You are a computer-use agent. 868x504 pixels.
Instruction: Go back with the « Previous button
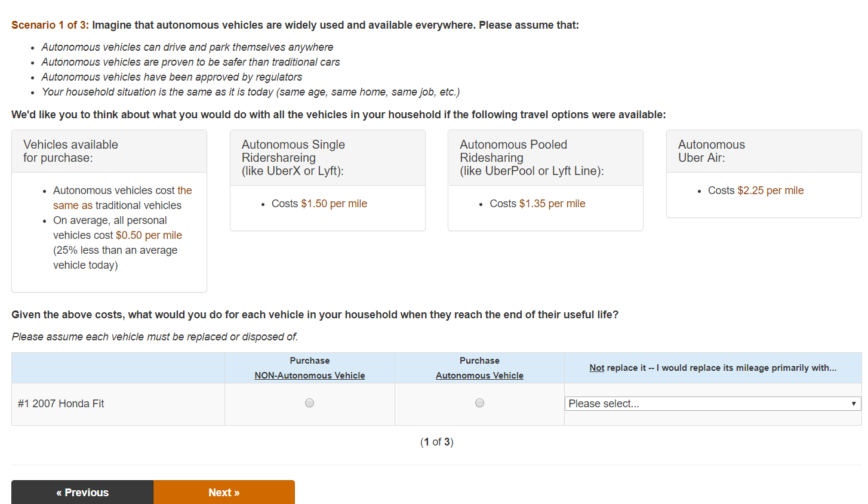coord(82,492)
